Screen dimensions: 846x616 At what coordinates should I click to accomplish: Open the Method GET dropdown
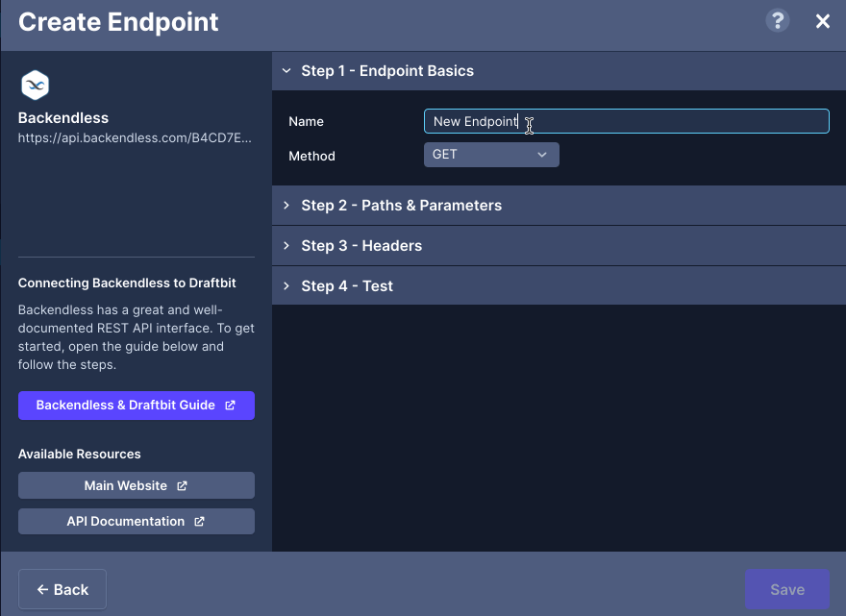[491, 155]
